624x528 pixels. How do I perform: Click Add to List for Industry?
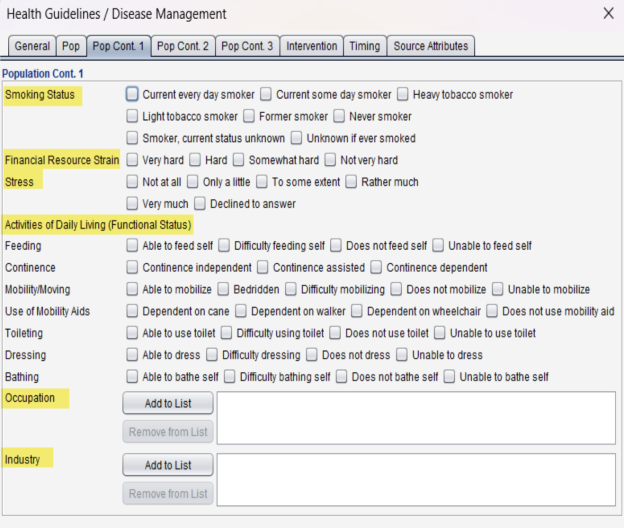[x=168, y=466]
